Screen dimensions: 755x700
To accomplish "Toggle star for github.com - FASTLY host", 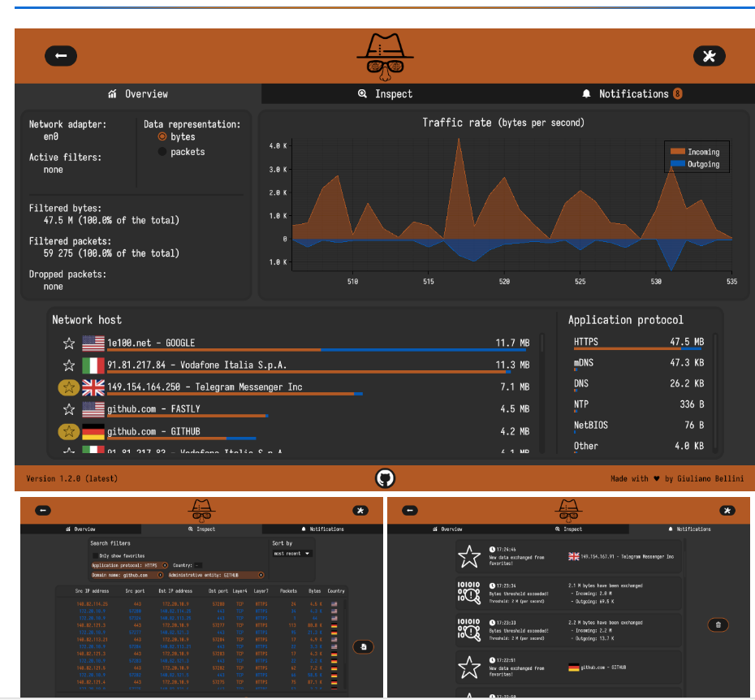I will (69, 409).
